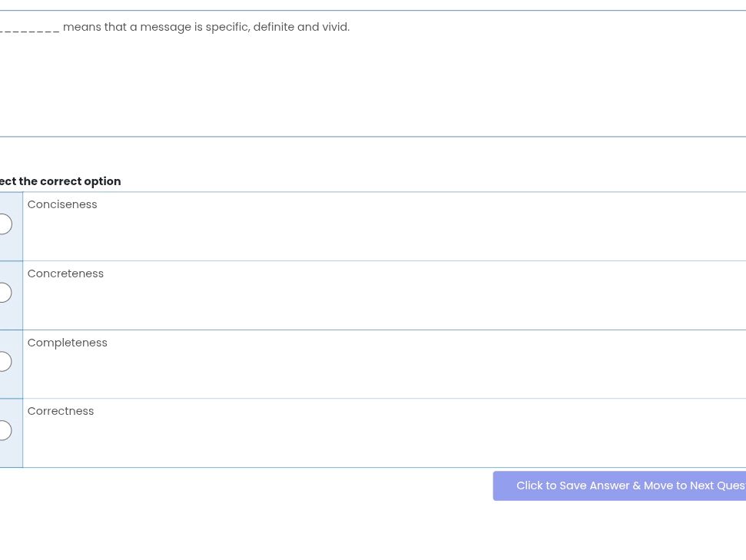Click empty space in the Conciseness answer row
746x560 pixels.
pyautogui.click(x=384, y=230)
